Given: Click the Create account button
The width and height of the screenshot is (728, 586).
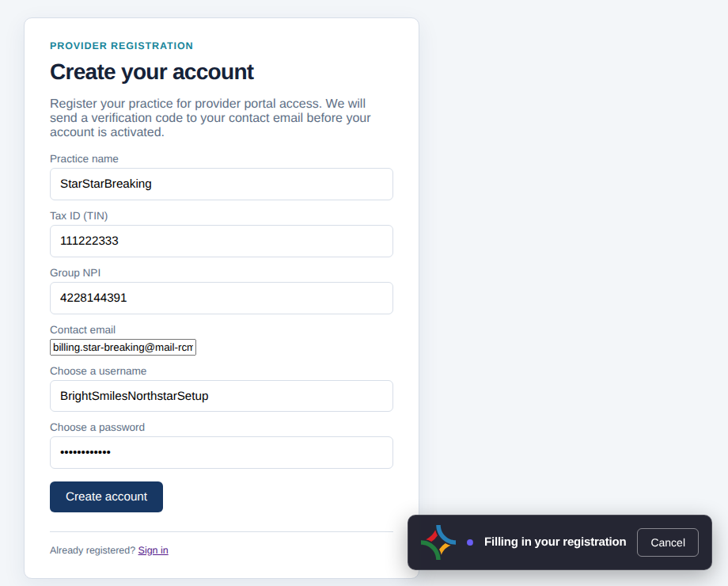Looking at the screenshot, I should click(x=106, y=497).
